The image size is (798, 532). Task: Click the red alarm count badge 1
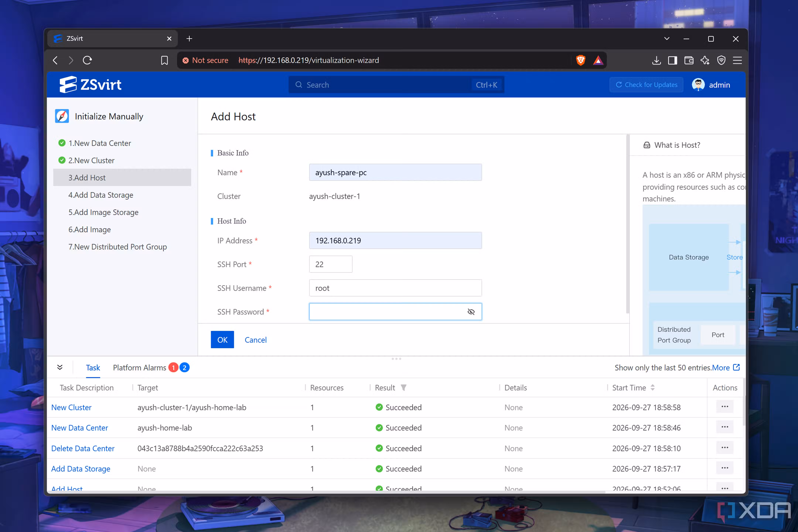(173, 367)
